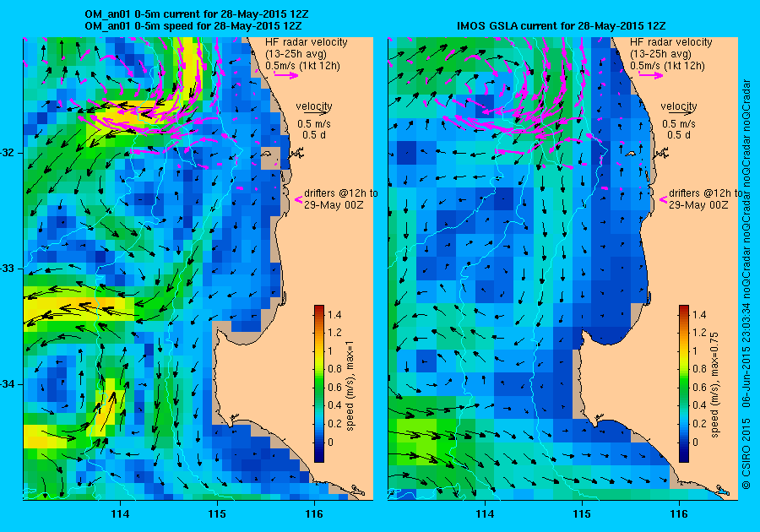
Task: Click the magenta radar scale arrow in right map legend
Action: coord(651,75)
